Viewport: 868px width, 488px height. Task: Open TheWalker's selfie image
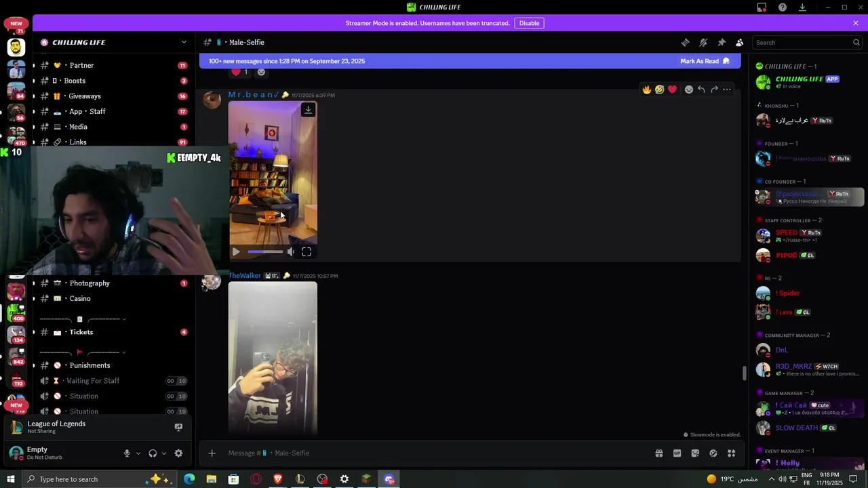click(273, 357)
